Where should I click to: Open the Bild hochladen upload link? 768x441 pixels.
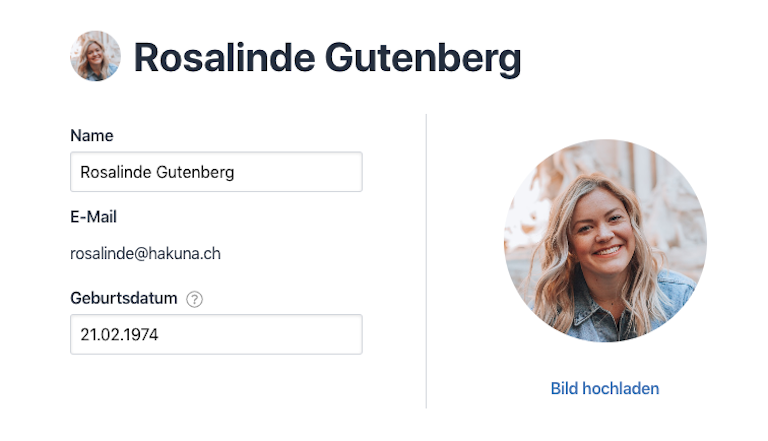(605, 389)
